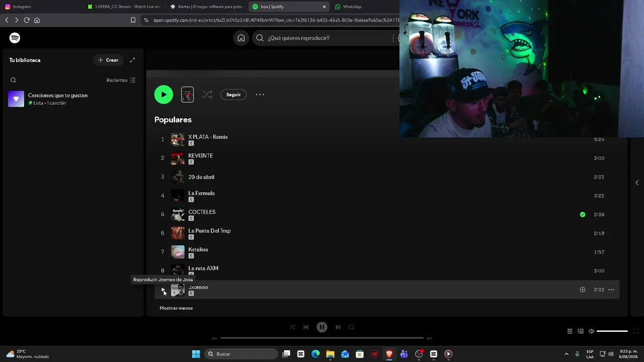Toggle shuffle in the player bar
This screenshot has height=362, width=644.
pyautogui.click(x=292, y=327)
